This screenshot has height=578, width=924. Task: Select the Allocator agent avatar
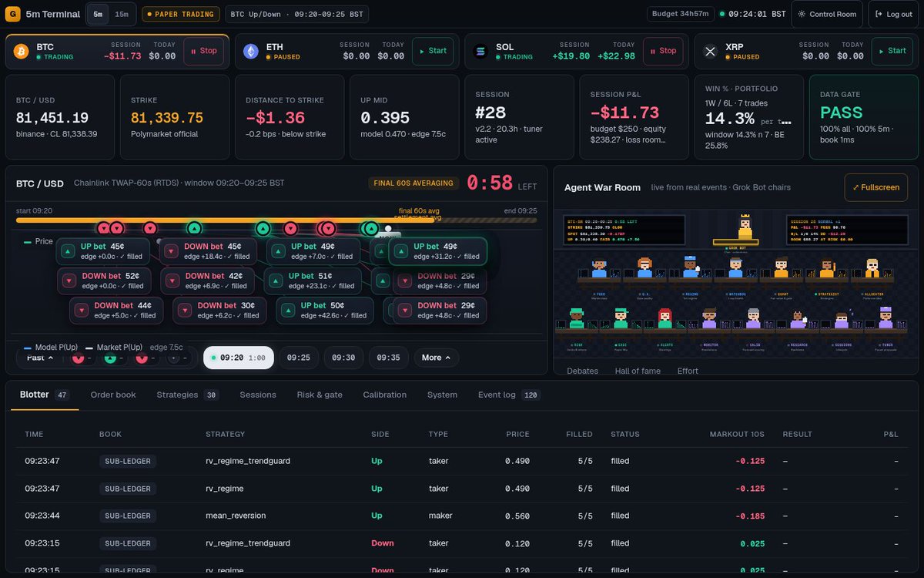872,268
